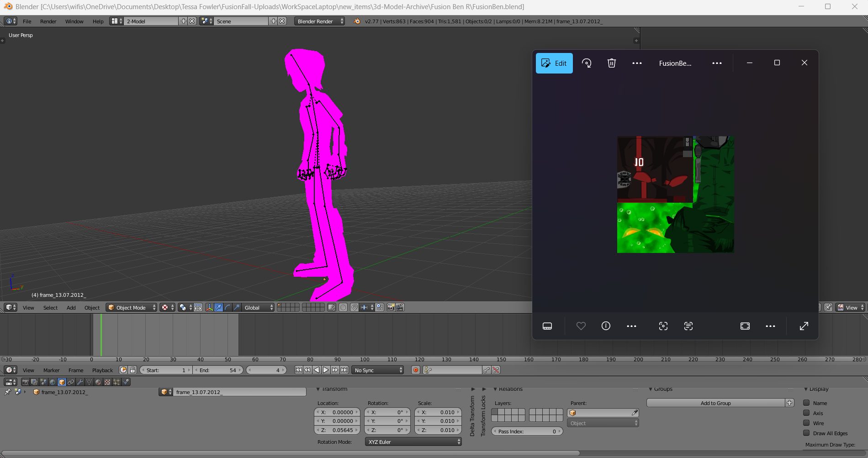Select rotate manipulator arc icon
868x458 pixels.
click(228, 307)
